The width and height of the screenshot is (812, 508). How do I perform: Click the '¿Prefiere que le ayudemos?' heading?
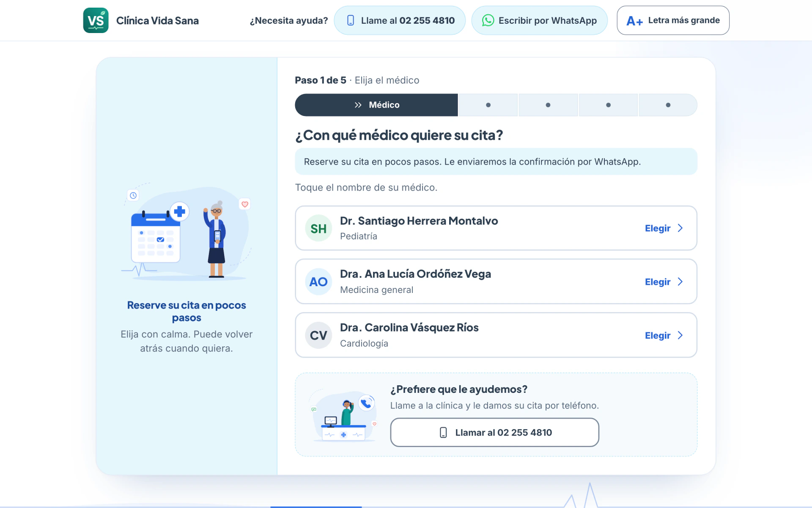point(459,389)
